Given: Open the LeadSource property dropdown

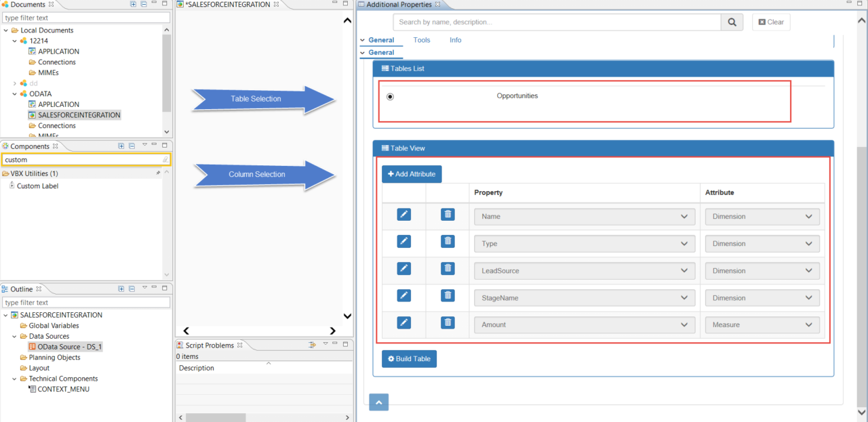Looking at the screenshot, I should (584, 270).
